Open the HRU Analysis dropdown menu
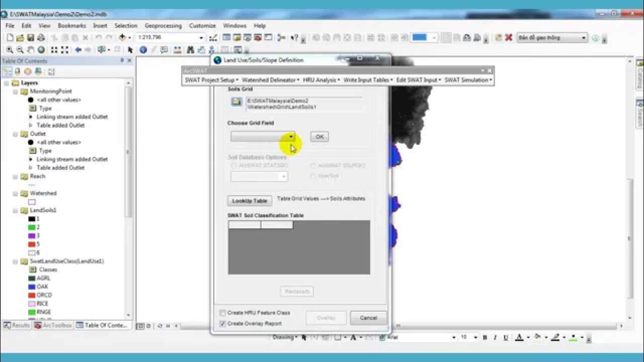The image size is (644, 362). pyautogui.click(x=321, y=80)
